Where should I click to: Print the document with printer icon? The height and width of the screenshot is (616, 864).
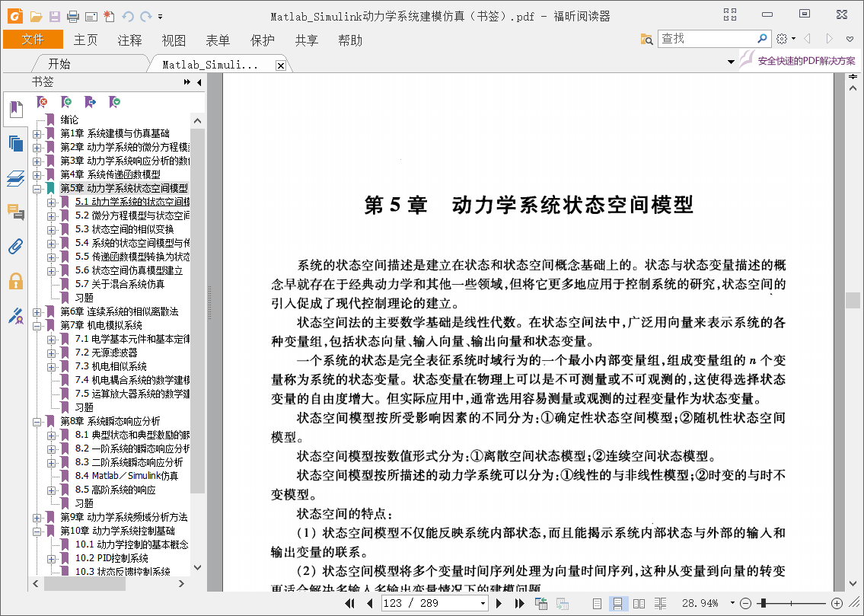click(73, 17)
